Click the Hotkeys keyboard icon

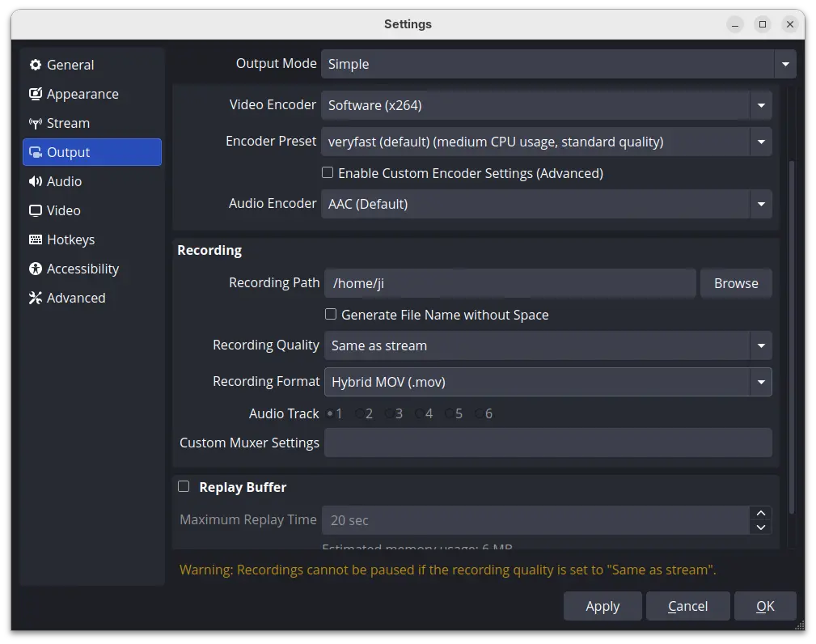[x=36, y=239]
